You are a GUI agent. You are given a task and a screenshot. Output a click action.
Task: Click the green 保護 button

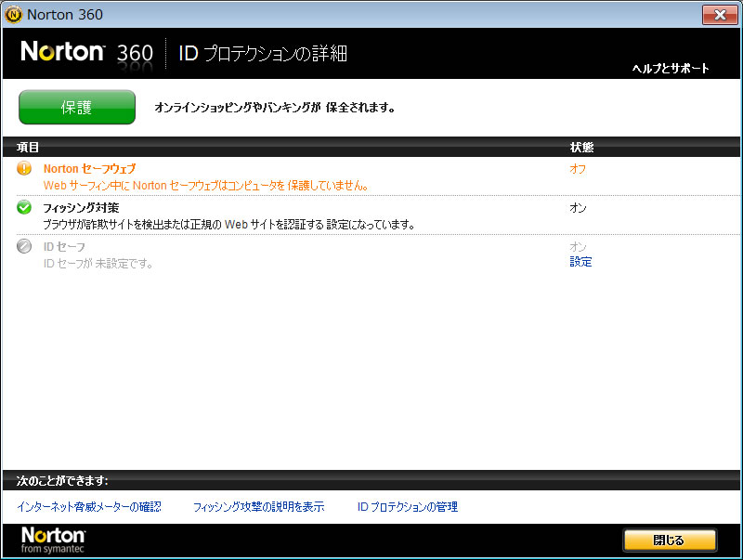tap(77, 108)
